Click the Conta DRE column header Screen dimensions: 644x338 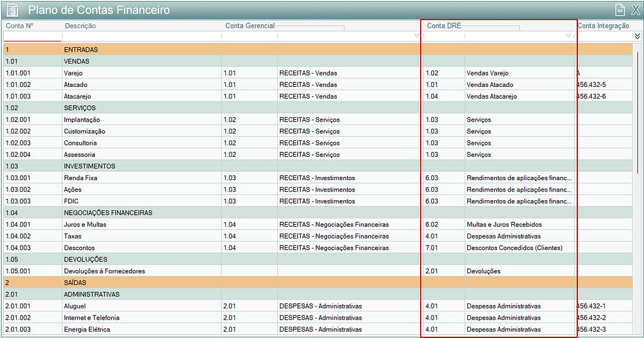444,26
